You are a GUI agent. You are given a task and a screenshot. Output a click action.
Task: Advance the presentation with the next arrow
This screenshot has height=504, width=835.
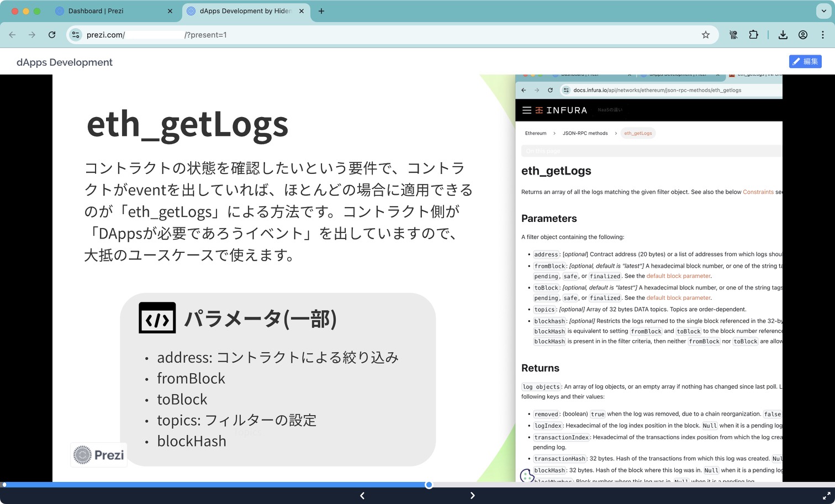[473, 495]
